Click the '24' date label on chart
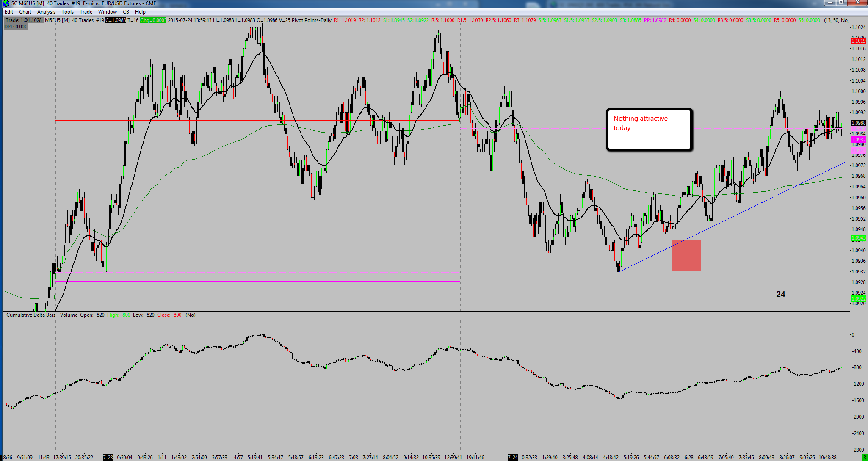The height and width of the screenshot is (461, 868). pos(781,294)
